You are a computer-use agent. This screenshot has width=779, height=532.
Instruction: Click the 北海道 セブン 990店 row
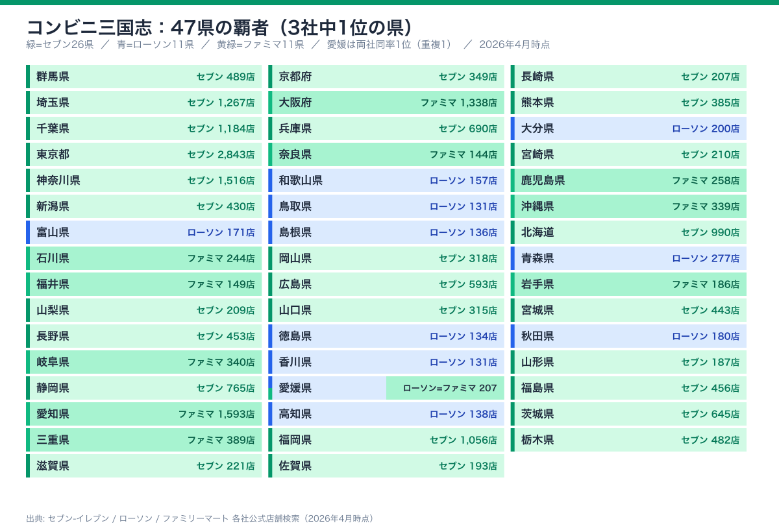628,232
